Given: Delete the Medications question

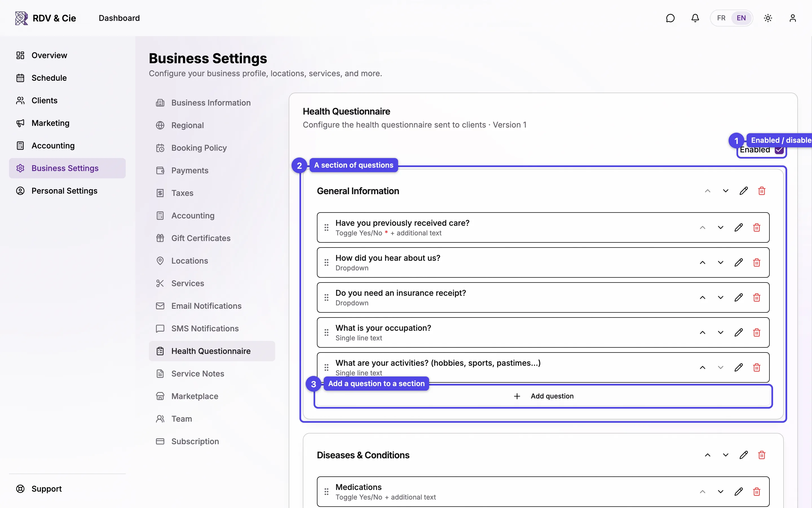Looking at the screenshot, I should (x=757, y=492).
